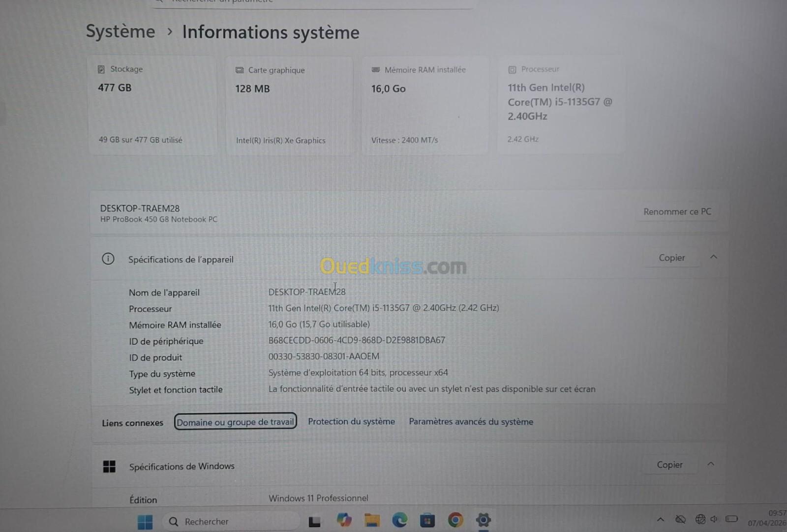Click the Mémoire RAM installée card icon
Screen dimensions: 787x532
pos(376,70)
